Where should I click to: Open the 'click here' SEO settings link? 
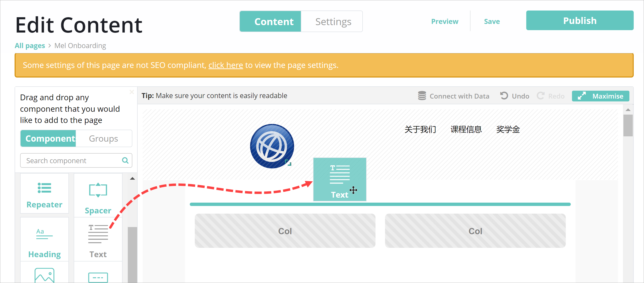click(225, 65)
